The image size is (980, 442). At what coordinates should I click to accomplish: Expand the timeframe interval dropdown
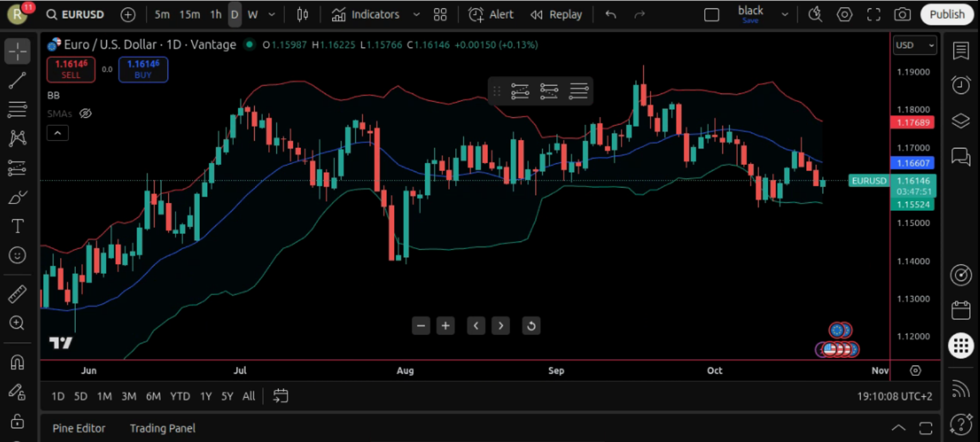(x=272, y=15)
